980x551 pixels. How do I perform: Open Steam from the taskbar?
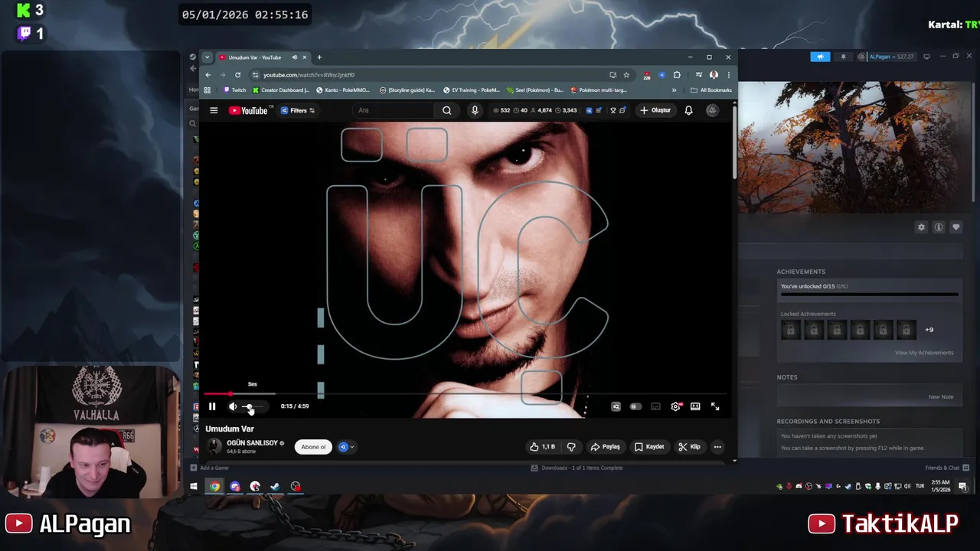(x=275, y=487)
